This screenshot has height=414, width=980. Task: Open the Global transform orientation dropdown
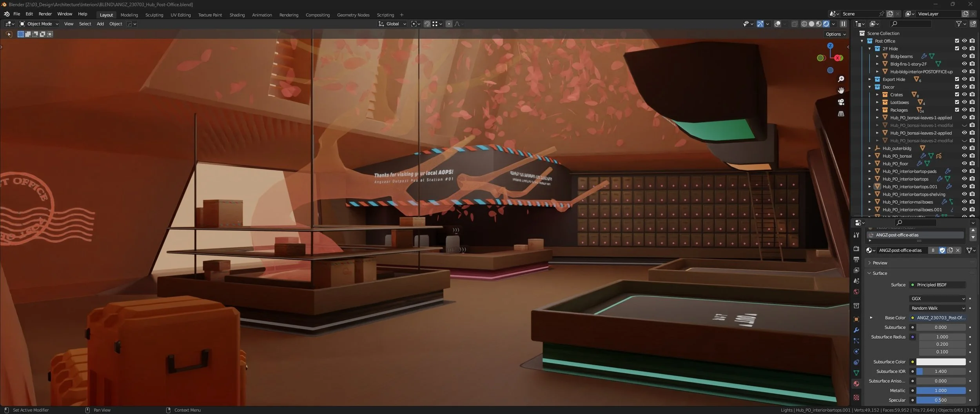tap(392, 24)
